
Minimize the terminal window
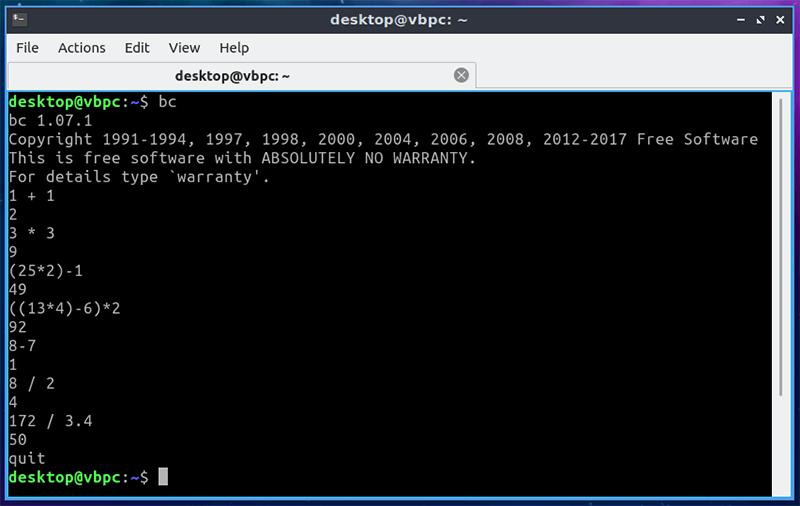[740, 20]
